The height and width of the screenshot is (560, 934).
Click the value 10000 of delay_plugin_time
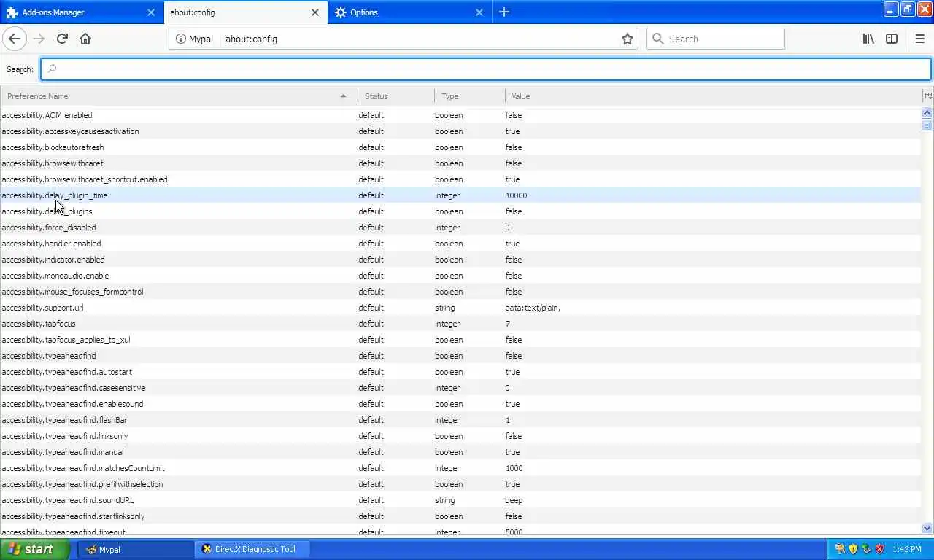(516, 195)
